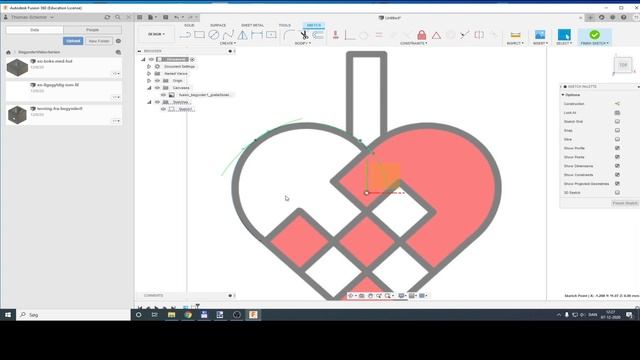Image resolution: width=640 pixels, height=360 pixels.
Task: Switch to the Tools tab
Action: 284,25
